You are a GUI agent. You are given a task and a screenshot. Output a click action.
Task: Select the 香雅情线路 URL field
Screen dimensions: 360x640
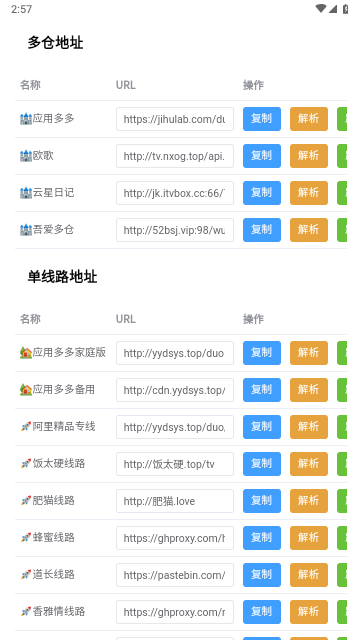pyautogui.click(x=175, y=612)
